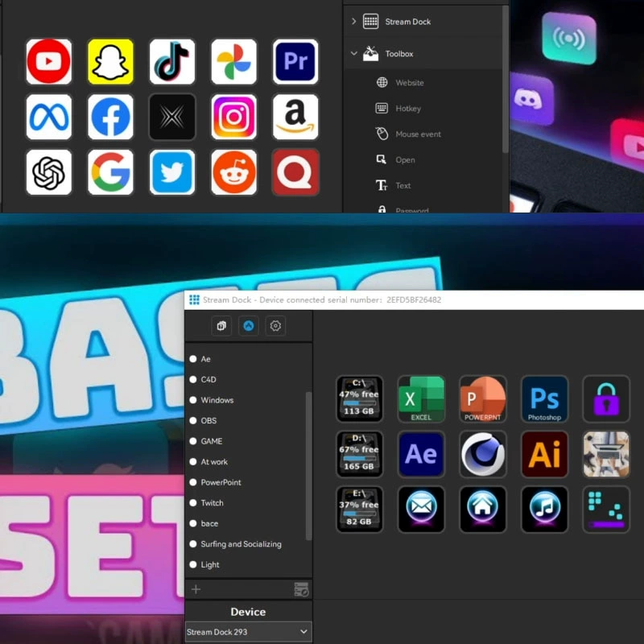Image resolution: width=644 pixels, height=644 pixels.
Task: Open the Stream Dock 293 device dropdown
Action: (248, 632)
